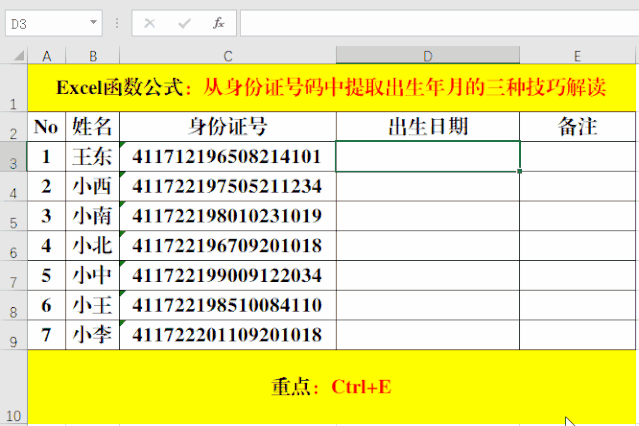Viewport: 639px width, 426px height.
Task: Click the confirm checkmark icon in formula bar
Action: [184, 23]
